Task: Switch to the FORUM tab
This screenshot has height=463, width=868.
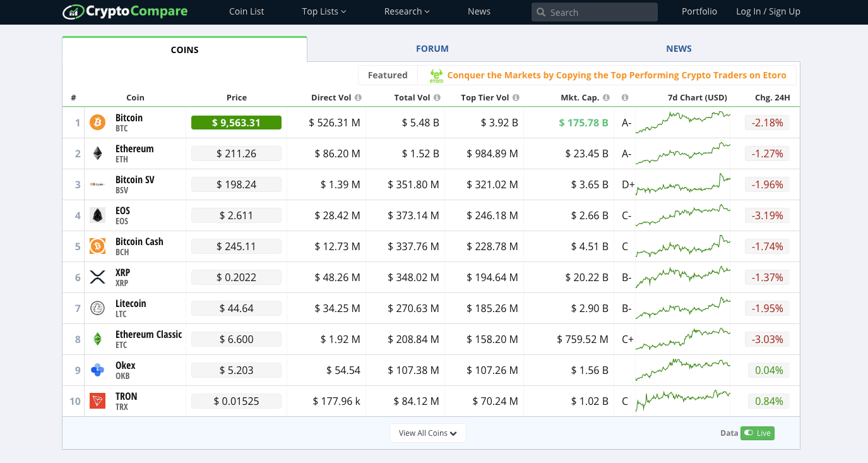Action: tap(432, 48)
